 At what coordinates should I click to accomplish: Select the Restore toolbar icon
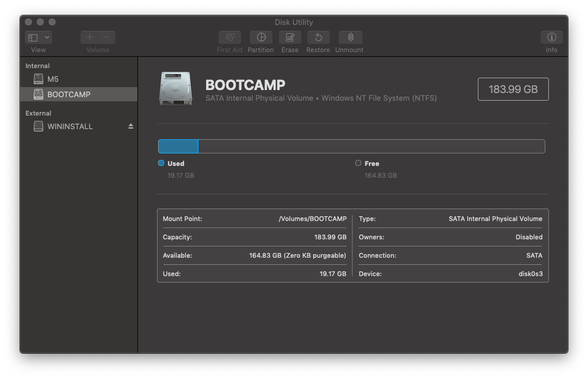pyautogui.click(x=318, y=37)
